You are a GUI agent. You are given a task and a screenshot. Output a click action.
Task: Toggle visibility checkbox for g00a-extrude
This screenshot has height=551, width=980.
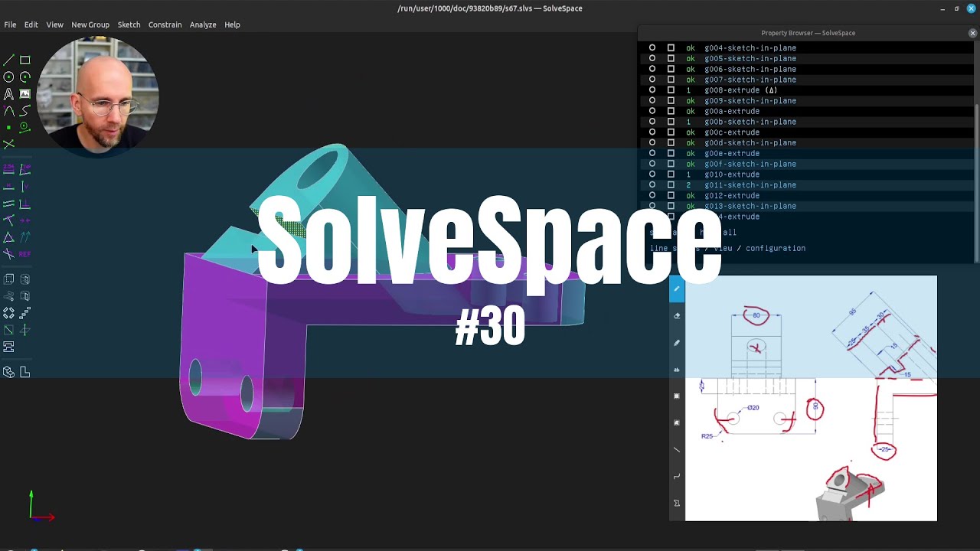tap(671, 111)
